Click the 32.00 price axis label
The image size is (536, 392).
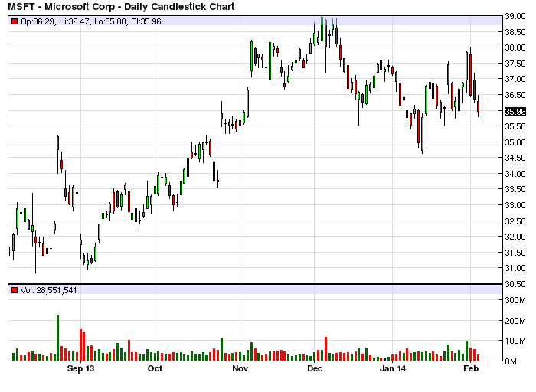515,237
